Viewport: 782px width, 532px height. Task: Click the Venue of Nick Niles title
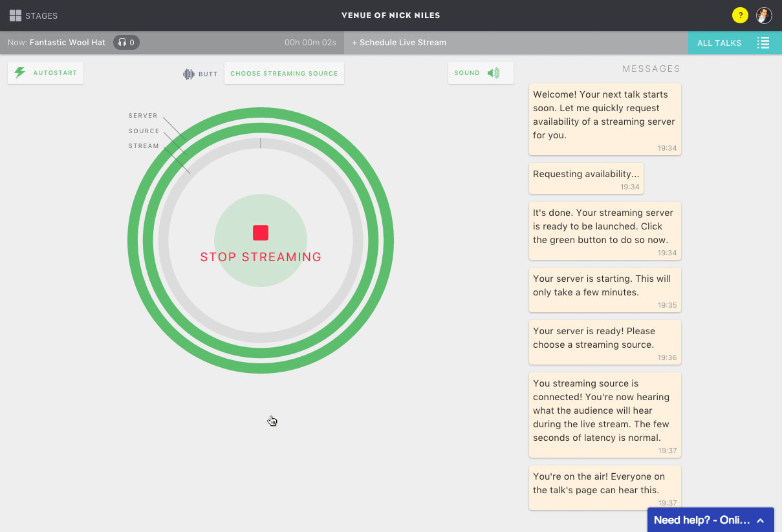tap(391, 16)
